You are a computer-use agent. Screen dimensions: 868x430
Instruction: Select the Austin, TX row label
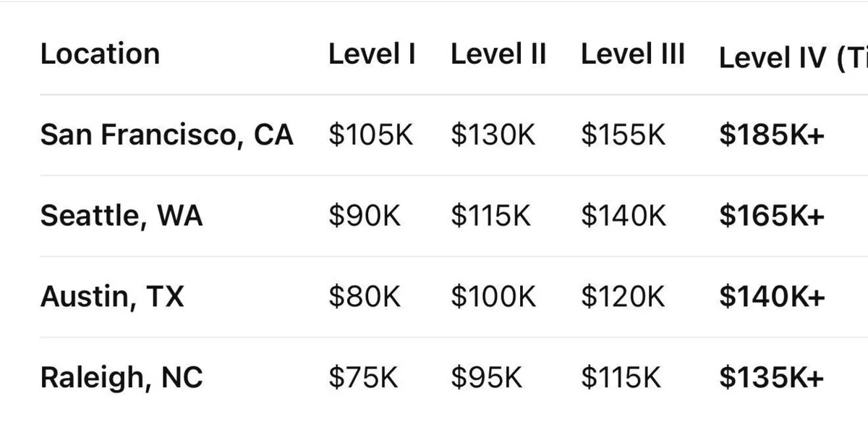pyautogui.click(x=112, y=297)
